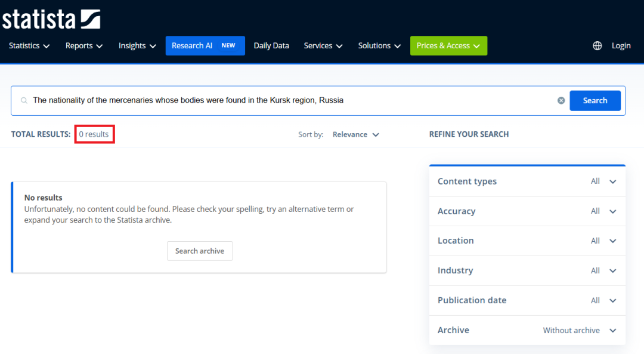
Task: Open Prices & Access dropdown
Action: coord(448,45)
